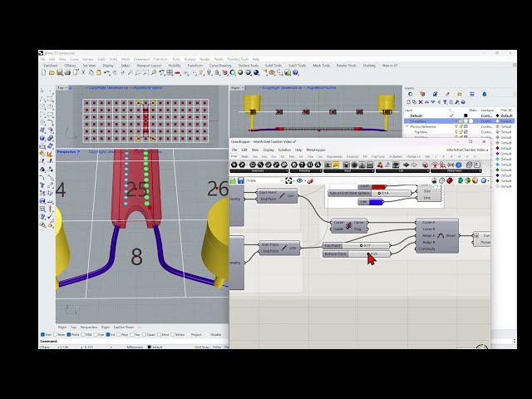
Task: Click the red car icon in Rhino toolbar
Action: (x=178, y=72)
